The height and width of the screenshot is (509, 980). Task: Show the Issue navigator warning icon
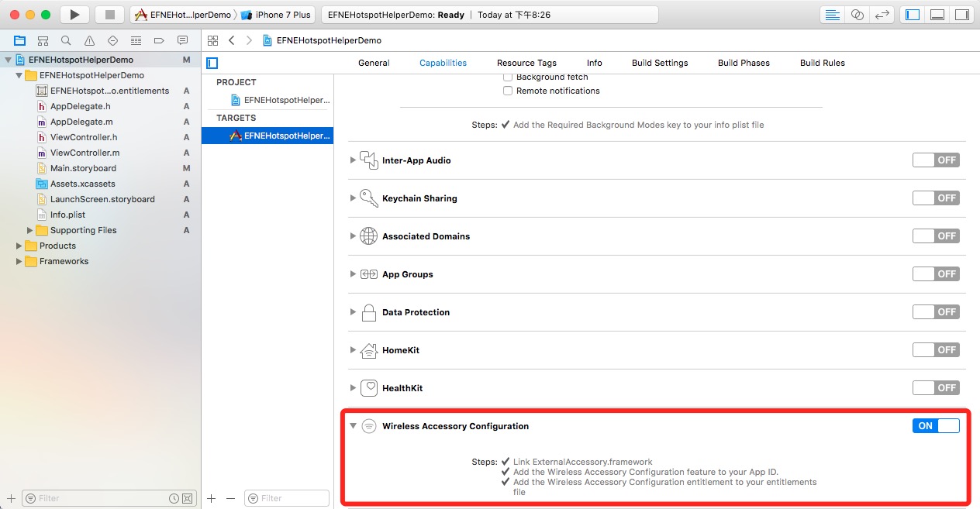(x=89, y=40)
